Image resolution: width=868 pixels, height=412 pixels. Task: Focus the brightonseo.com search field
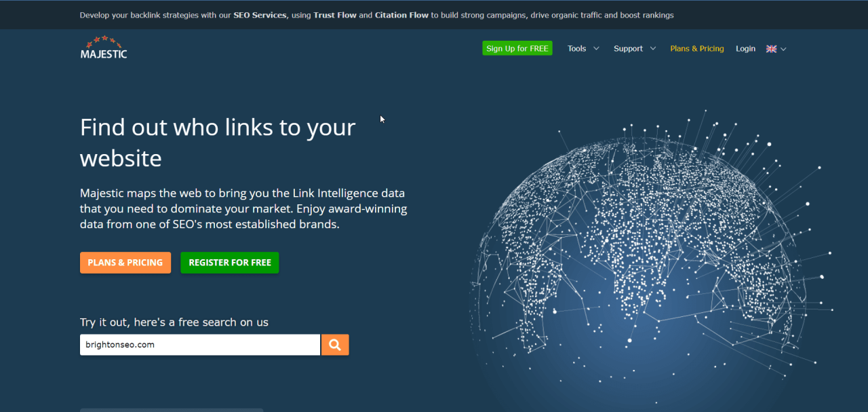(200, 345)
